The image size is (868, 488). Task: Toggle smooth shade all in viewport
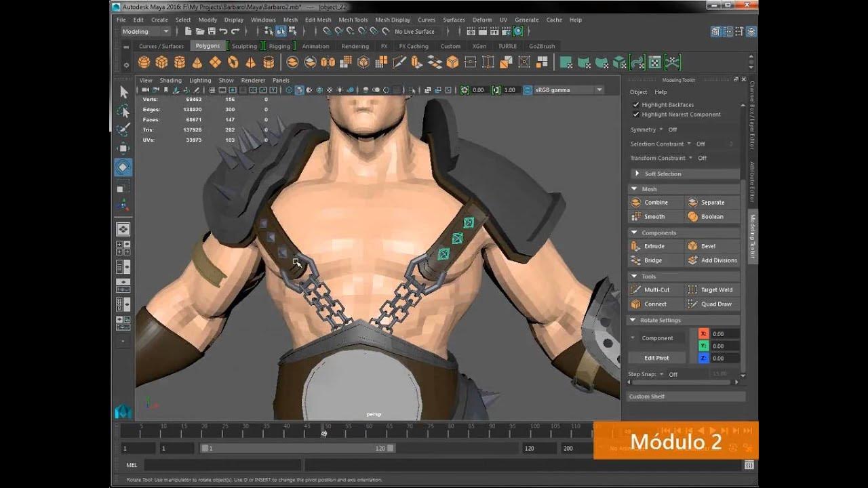point(299,89)
